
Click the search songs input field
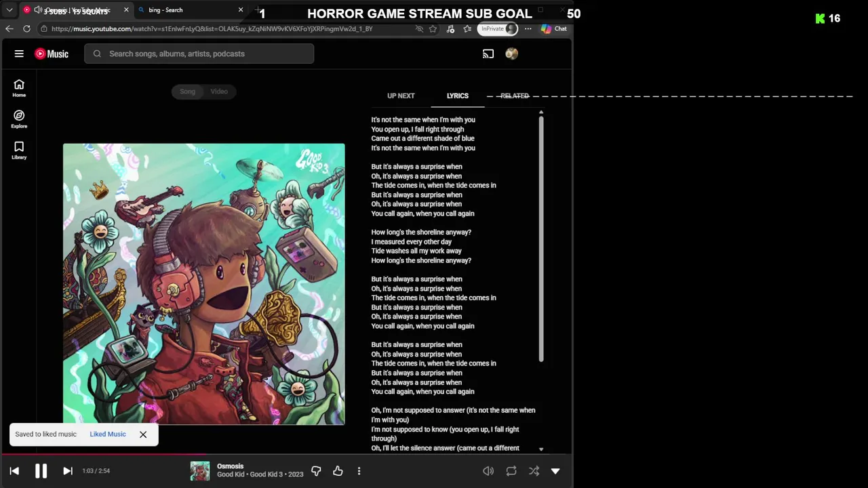pos(199,54)
